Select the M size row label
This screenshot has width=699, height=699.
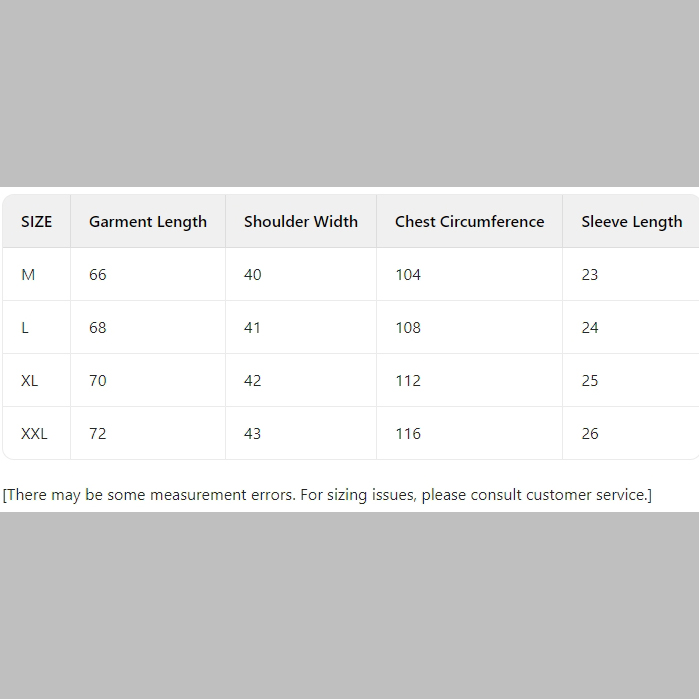(x=28, y=275)
